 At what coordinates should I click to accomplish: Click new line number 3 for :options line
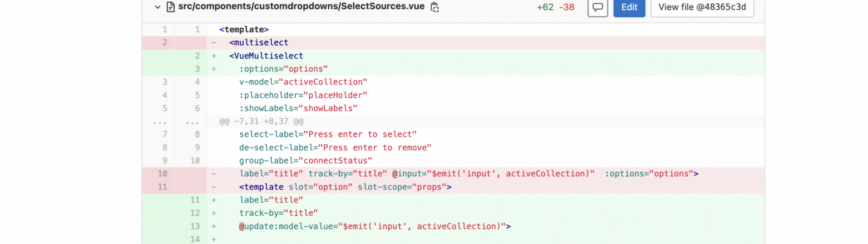coord(197,69)
